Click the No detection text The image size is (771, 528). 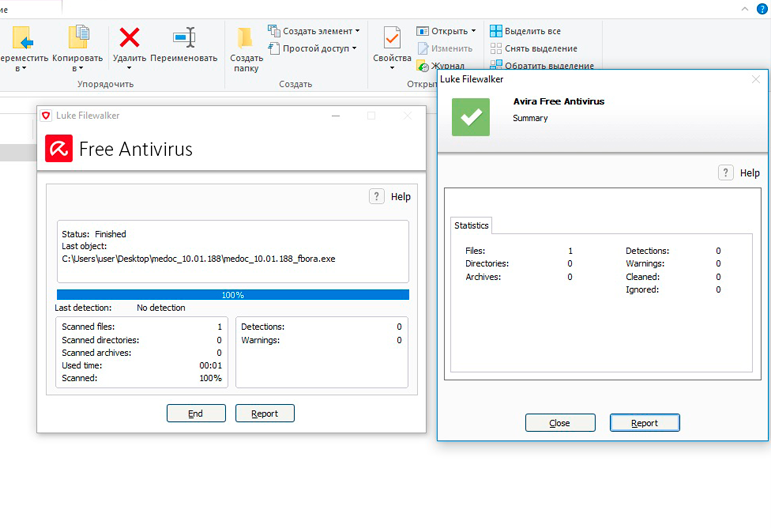pos(161,308)
